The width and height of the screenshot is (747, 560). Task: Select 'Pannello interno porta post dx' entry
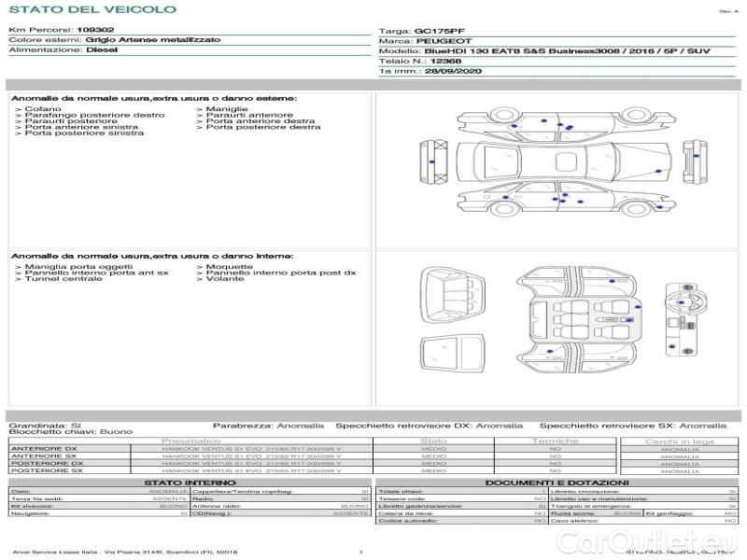(x=281, y=273)
